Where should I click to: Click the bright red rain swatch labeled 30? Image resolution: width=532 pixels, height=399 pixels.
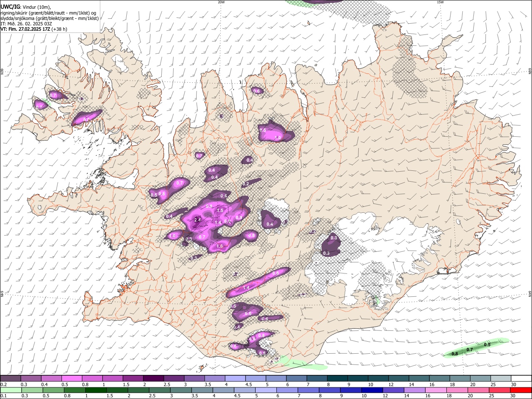point(521,390)
